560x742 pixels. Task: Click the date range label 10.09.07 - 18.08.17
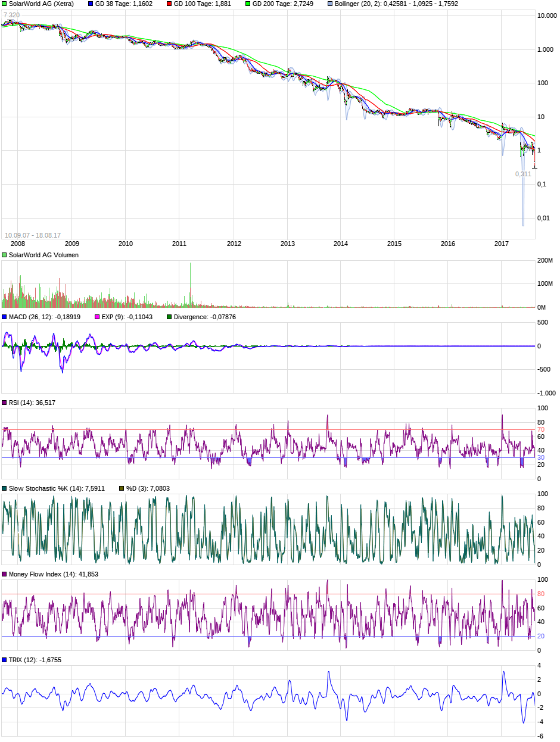point(34,234)
